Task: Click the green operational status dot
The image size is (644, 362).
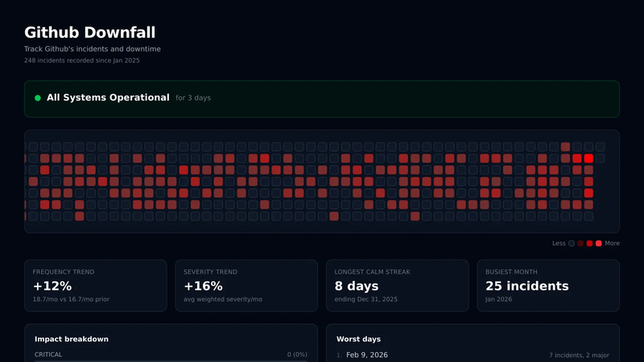Action: 38,97
